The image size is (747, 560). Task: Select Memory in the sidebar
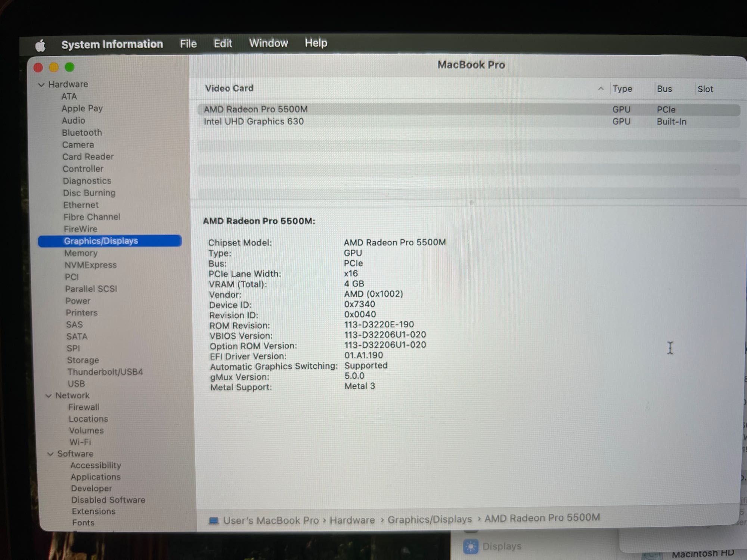click(81, 253)
